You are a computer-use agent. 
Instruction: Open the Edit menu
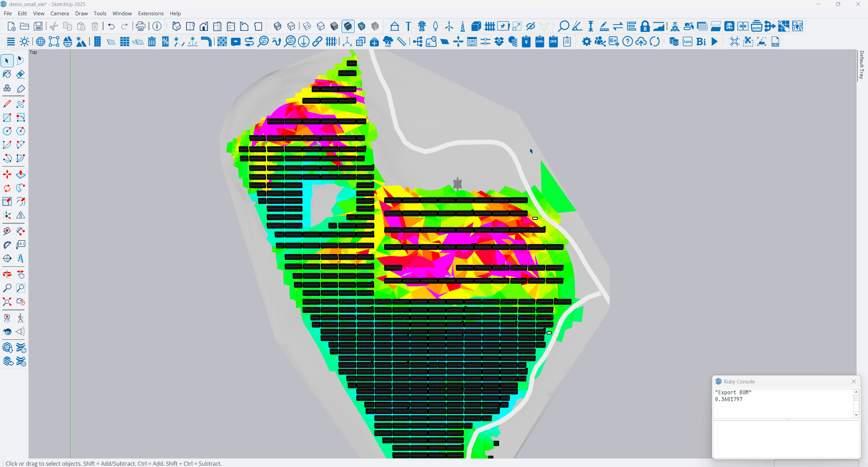[x=22, y=13]
